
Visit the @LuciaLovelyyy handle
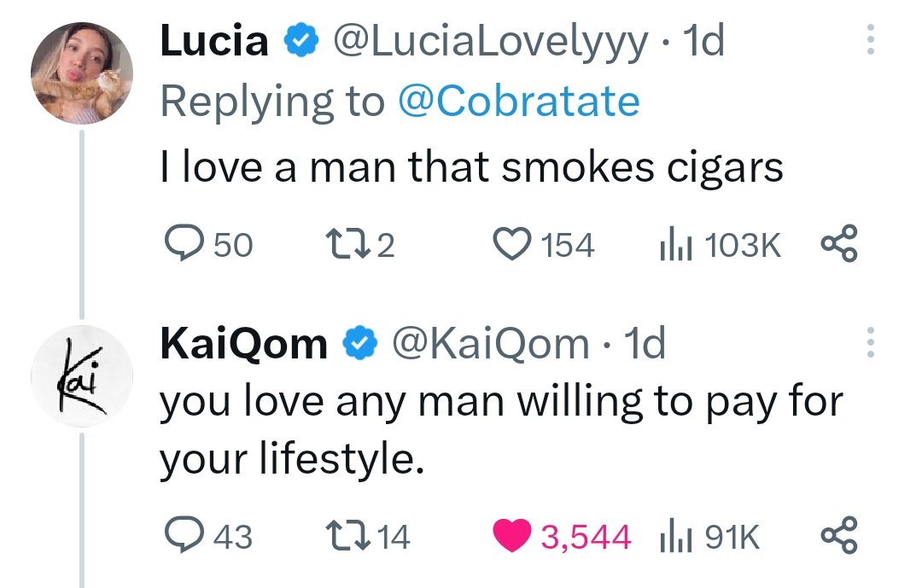coord(490,41)
